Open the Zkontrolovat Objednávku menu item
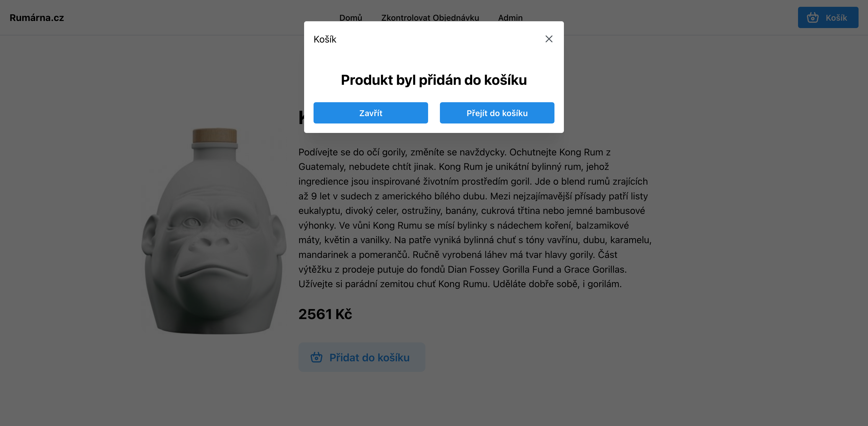 point(430,17)
